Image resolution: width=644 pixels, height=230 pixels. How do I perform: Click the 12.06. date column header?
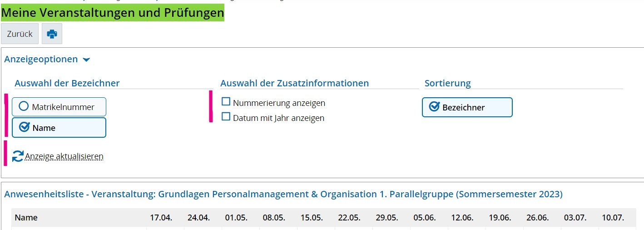[462, 217]
